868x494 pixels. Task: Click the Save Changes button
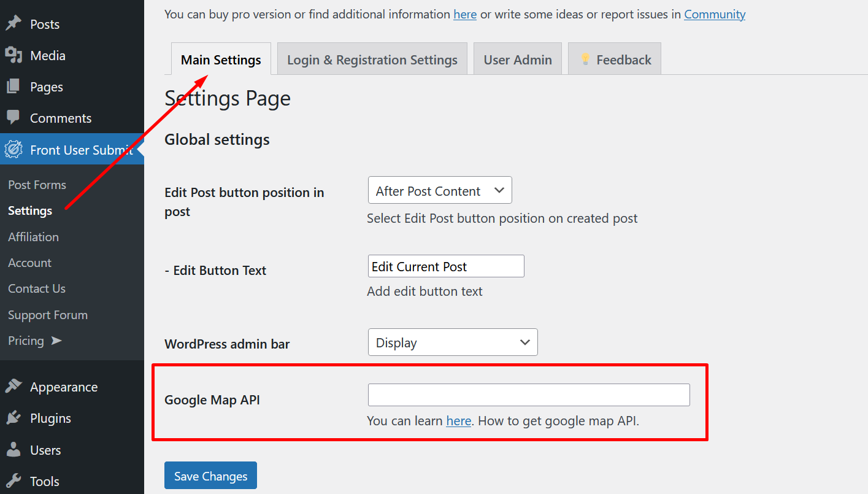[x=210, y=475]
